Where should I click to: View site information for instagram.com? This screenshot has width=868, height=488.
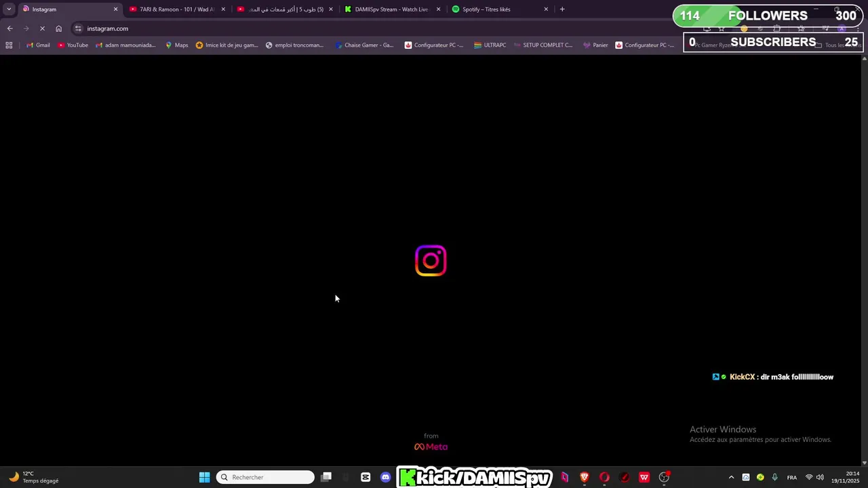(x=78, y=28)
